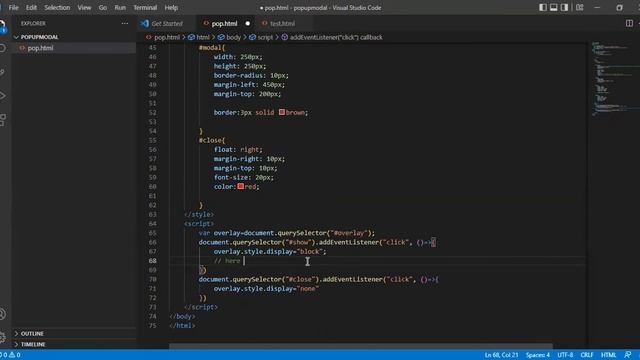
Task: Switch to the test.html tab
Action: click(282, 24)
